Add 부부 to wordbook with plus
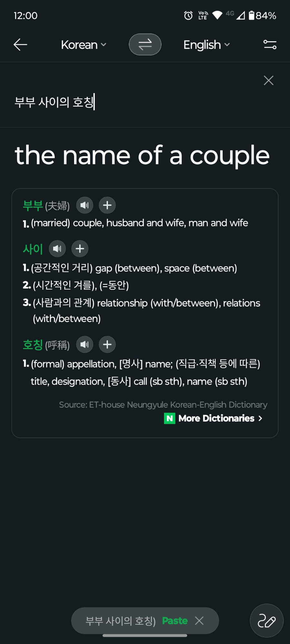Image resolution: width=290 pixels, height=644 pixels. pyautogui.click(x=107, y=205)
